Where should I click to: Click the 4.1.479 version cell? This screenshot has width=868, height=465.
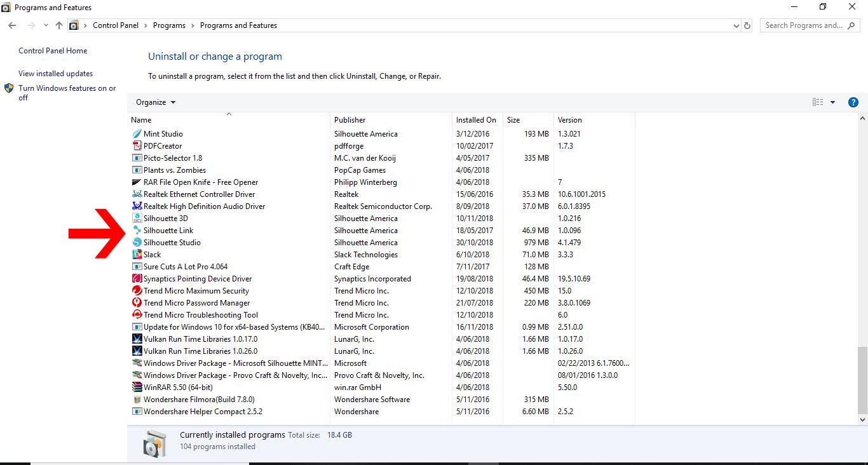click(x=569, y=243)
